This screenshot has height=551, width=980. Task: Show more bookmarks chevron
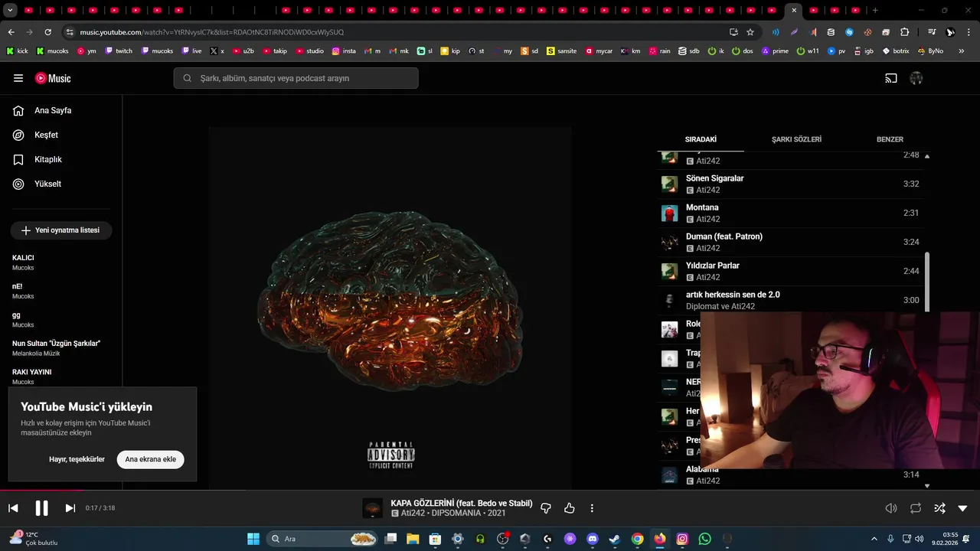coord(962,51)
